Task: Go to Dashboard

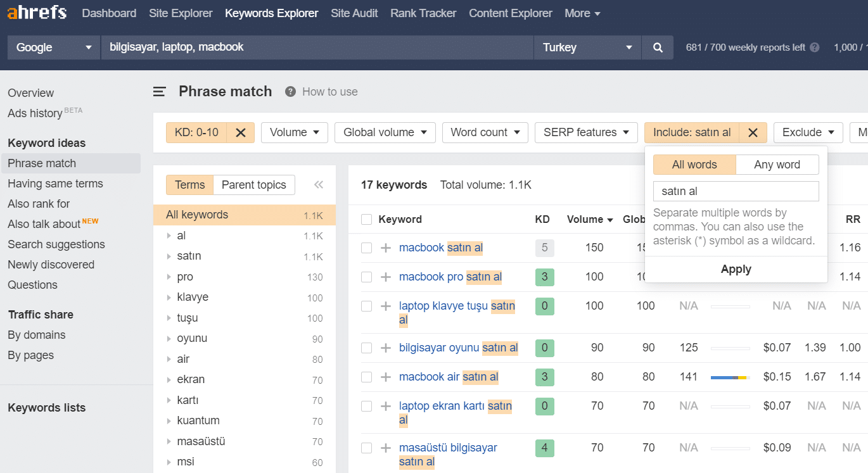Action: tap(109, 13)
